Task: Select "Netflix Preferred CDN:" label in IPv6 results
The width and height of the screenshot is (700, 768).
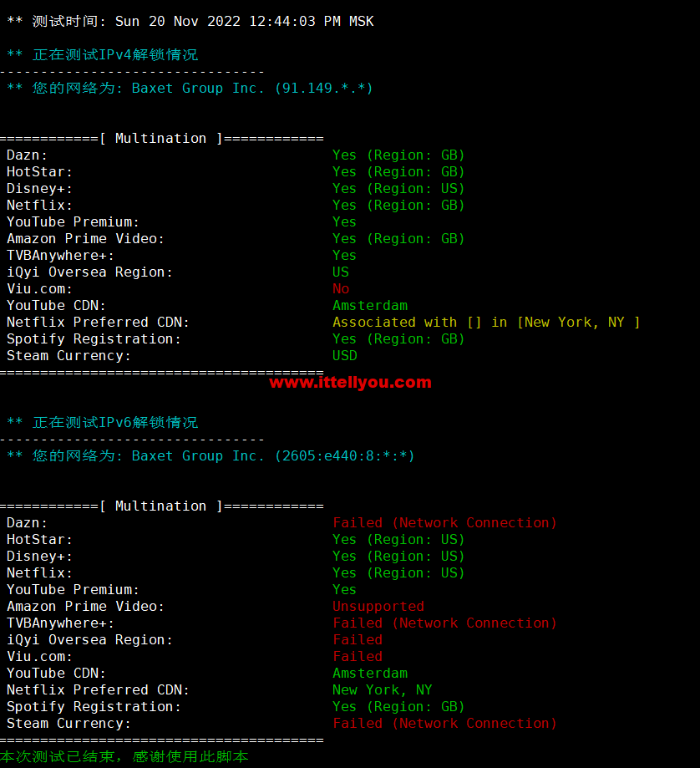Action: (98, 690)
